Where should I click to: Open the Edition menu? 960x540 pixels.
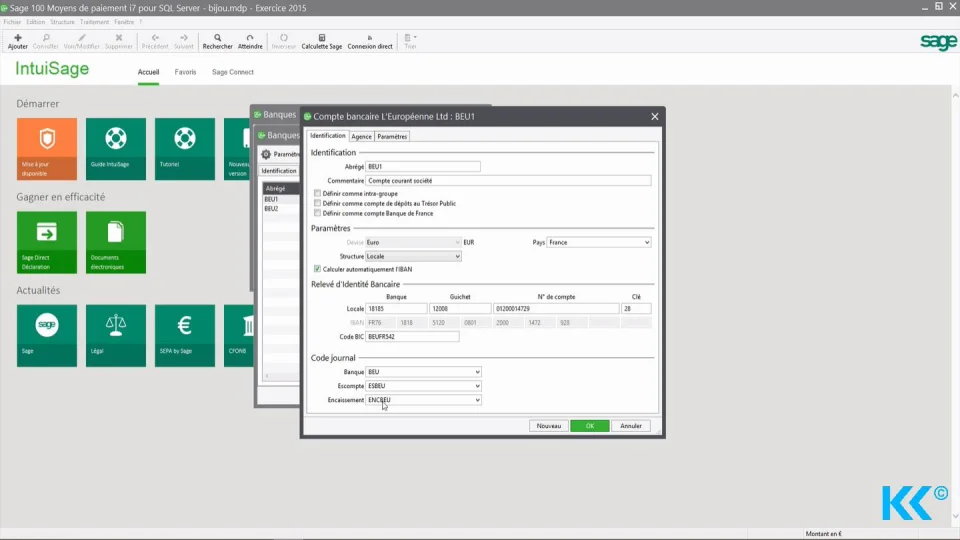click(x=36, y=22)
